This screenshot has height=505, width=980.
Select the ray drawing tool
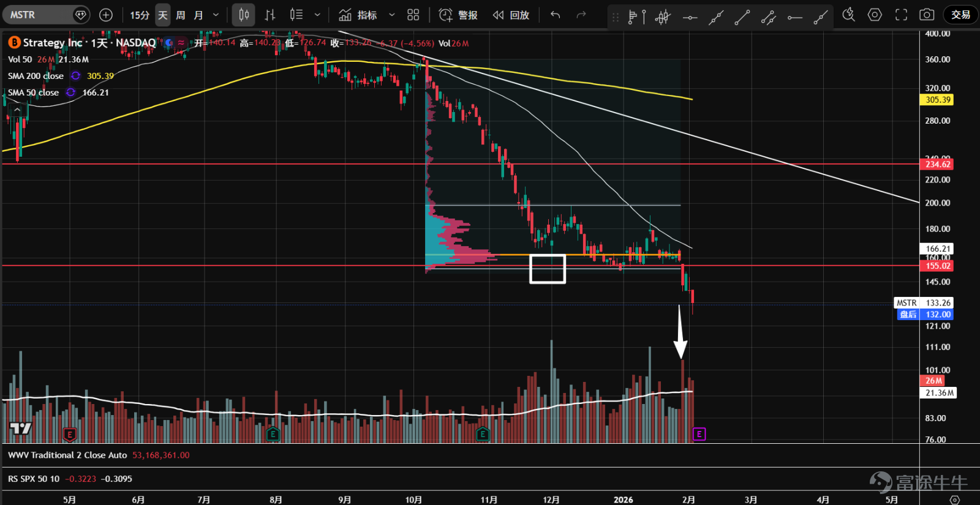point(821,18)
